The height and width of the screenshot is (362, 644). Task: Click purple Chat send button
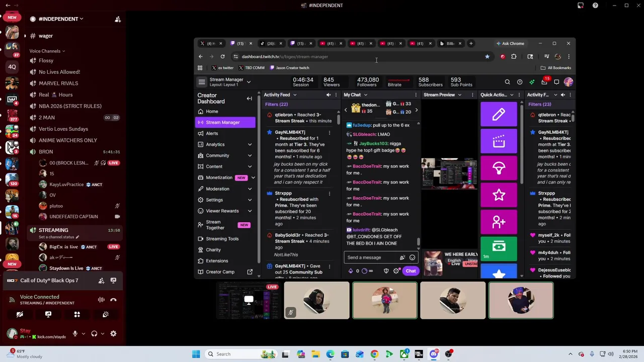(x=411, y=271)
